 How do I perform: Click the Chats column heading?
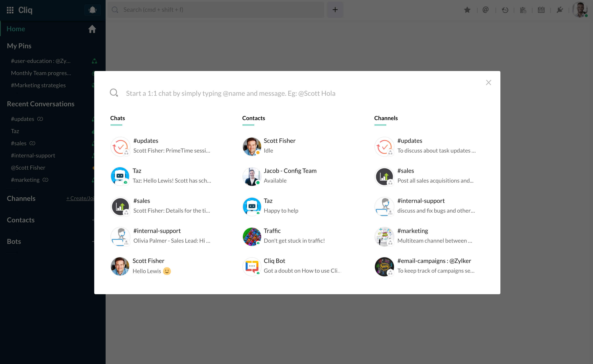(118, 118)
